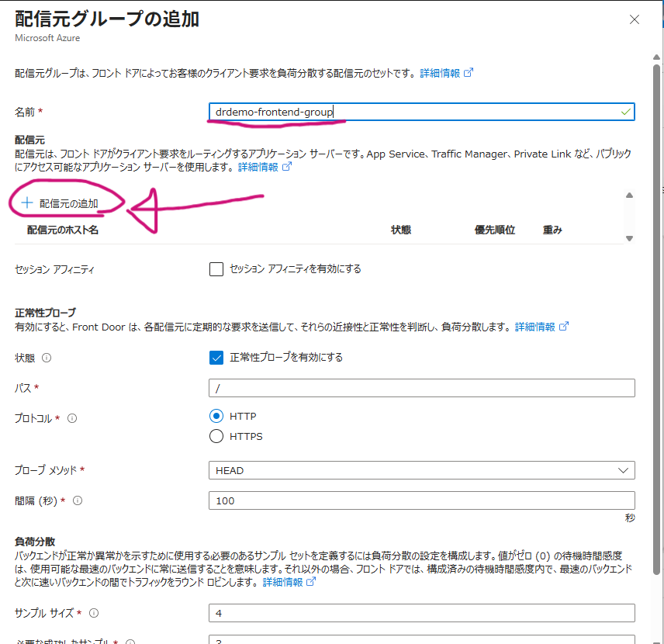Click 優先順位 column header
The width and height of the screenshot is (664, 644).
pyautogui.click(x=495, y=230)
